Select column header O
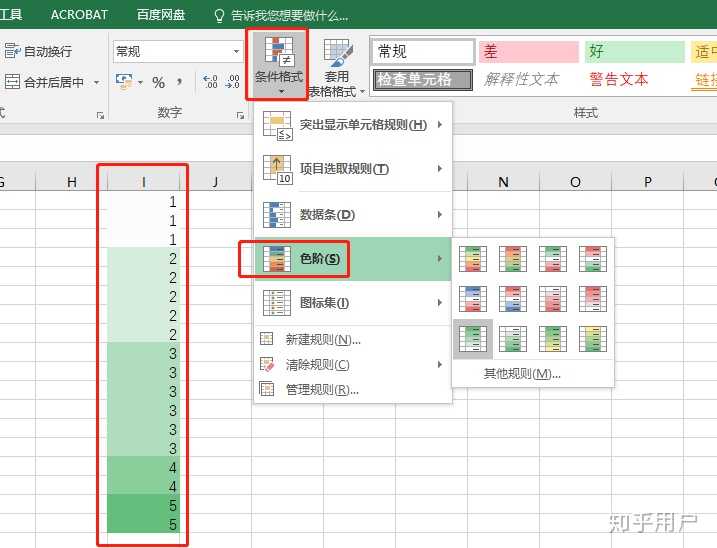The image size is (717, 548). point(575,182)
